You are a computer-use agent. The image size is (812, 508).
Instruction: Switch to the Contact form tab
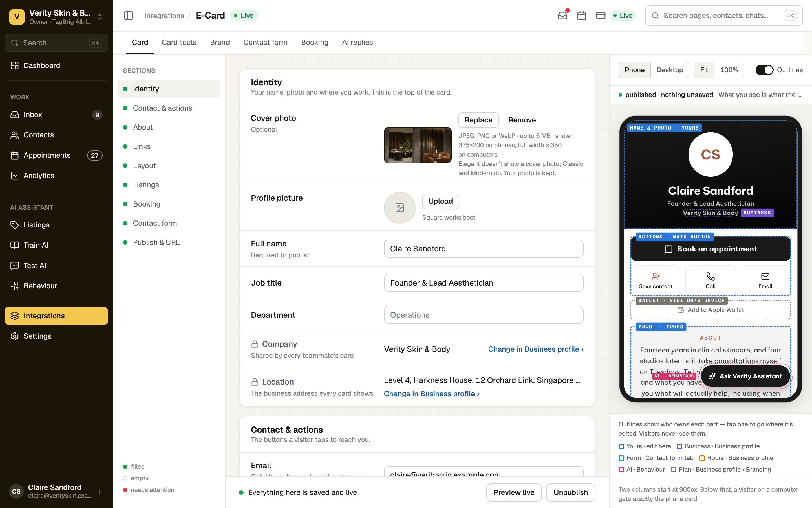tap(265, 42)
